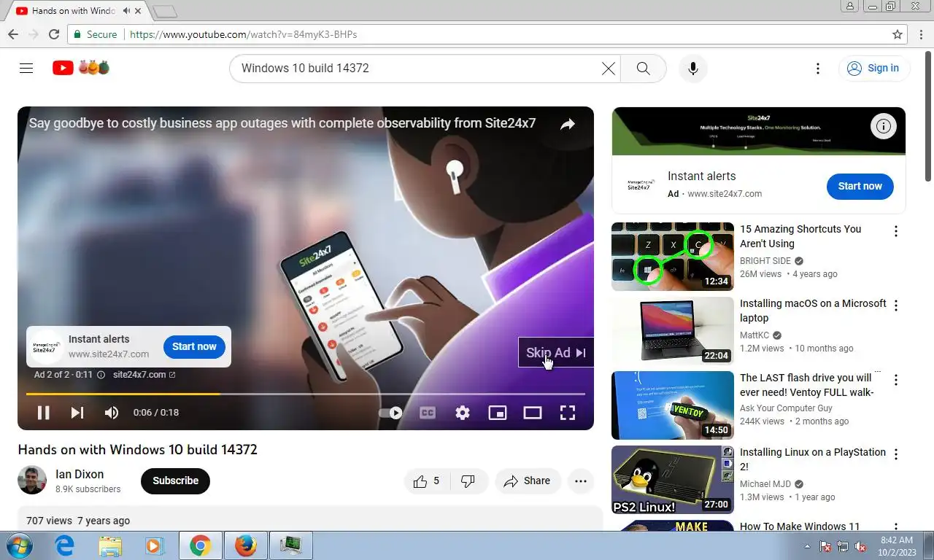Dislike the video
Screen dimensions: 934x560
point(468,481)
